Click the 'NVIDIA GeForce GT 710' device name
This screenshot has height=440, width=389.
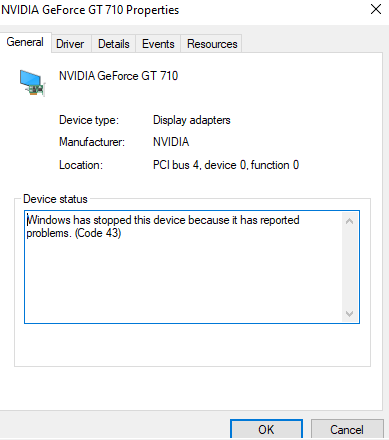[x=119, y=76]
